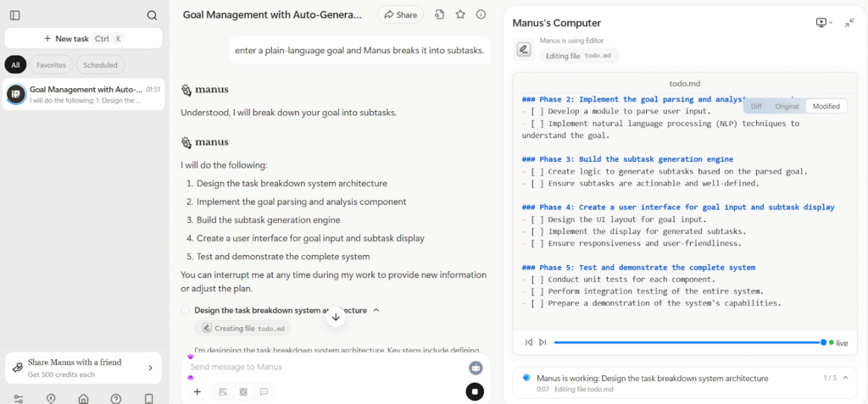Open the computer view mode dropdown
The image size is (868, 404).
824,23
